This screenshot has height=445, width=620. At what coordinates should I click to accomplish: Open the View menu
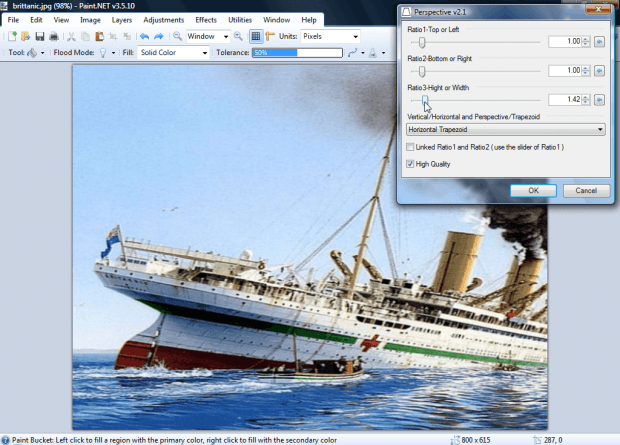tap(61, 20)
